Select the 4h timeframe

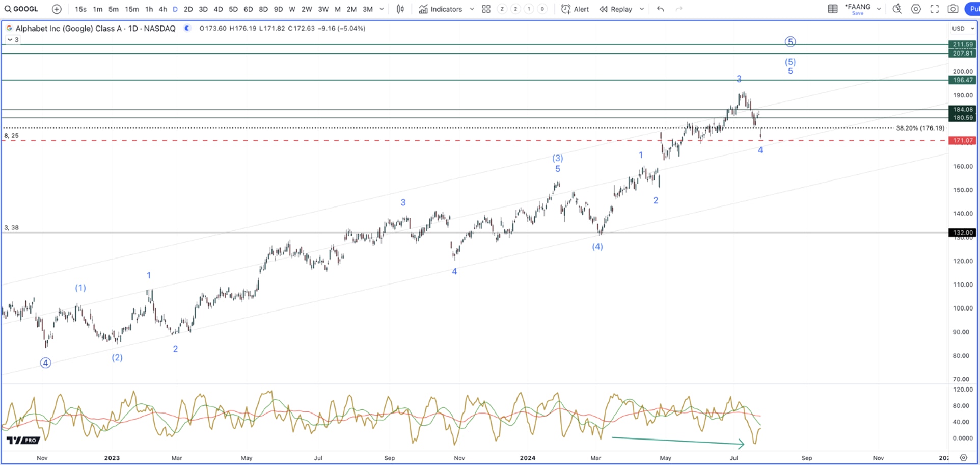point(162,9)
